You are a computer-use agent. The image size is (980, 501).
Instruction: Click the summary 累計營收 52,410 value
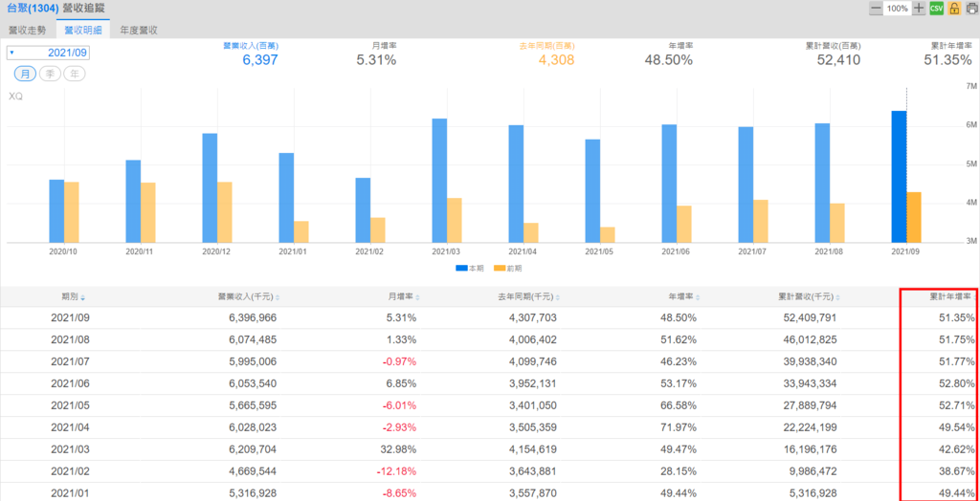(x=838, y=60)
